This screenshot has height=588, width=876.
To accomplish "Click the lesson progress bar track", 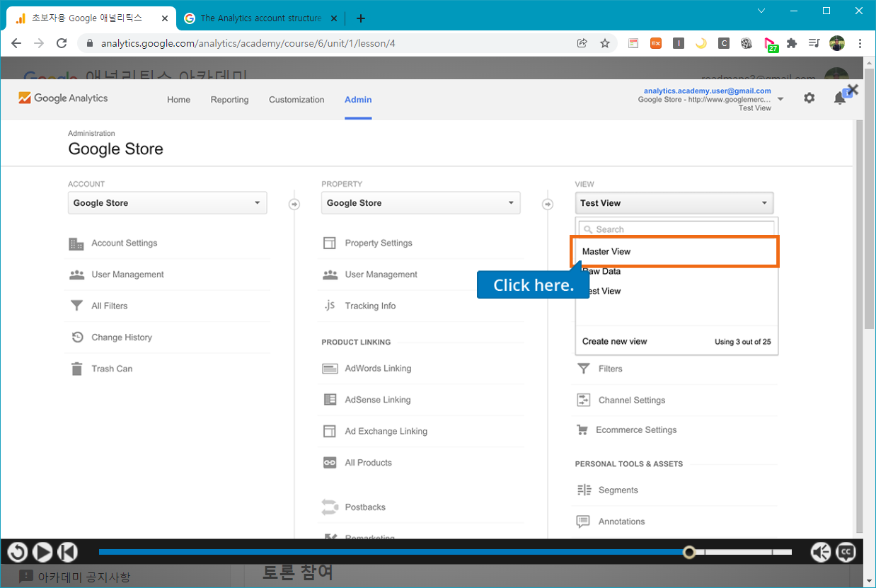I will [x=445, y=552].
